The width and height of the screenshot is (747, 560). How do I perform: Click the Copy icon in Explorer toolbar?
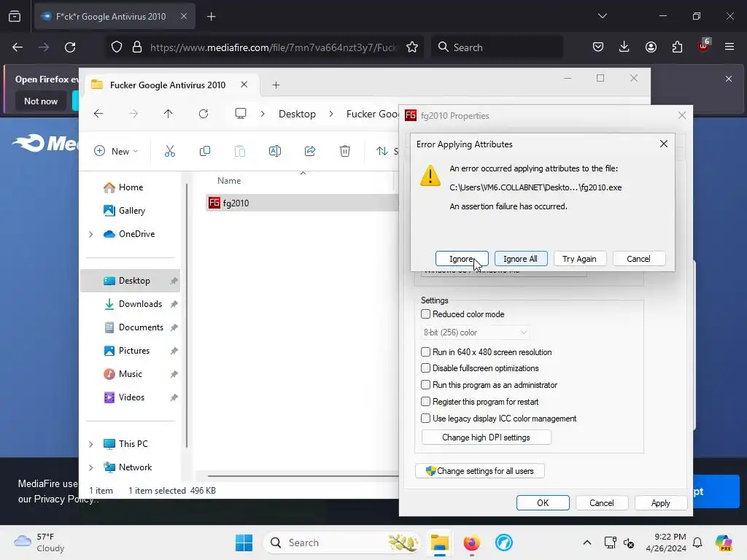click(x=205, y=151)
